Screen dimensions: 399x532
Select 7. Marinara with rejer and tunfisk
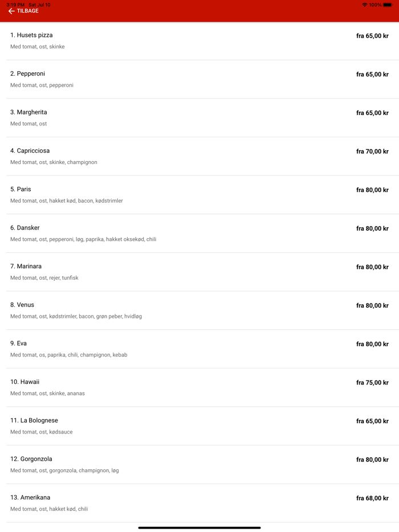click(26, 267)
